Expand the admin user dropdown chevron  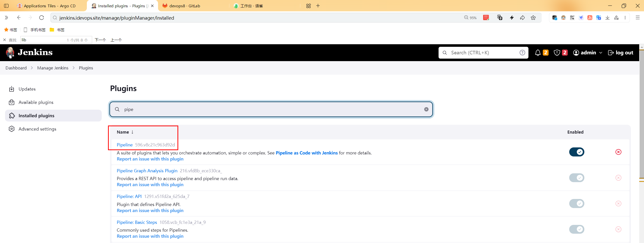click(x=601, y=53)
